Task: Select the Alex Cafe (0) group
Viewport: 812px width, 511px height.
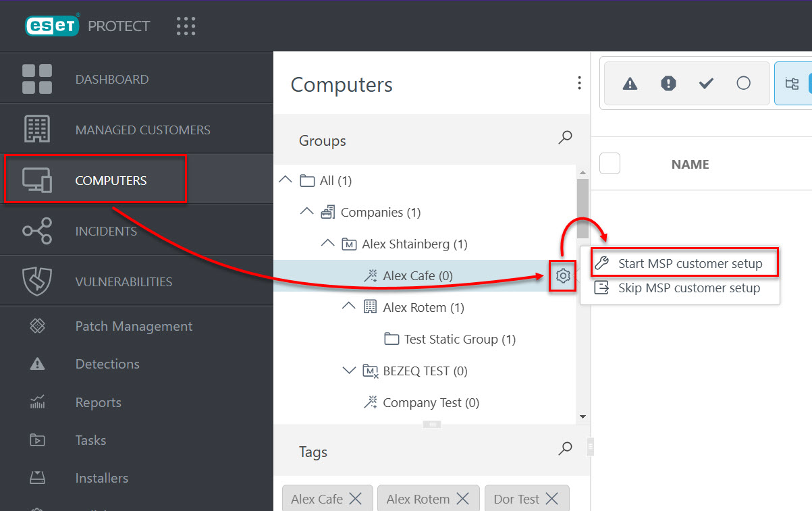Action: [418, 275]
